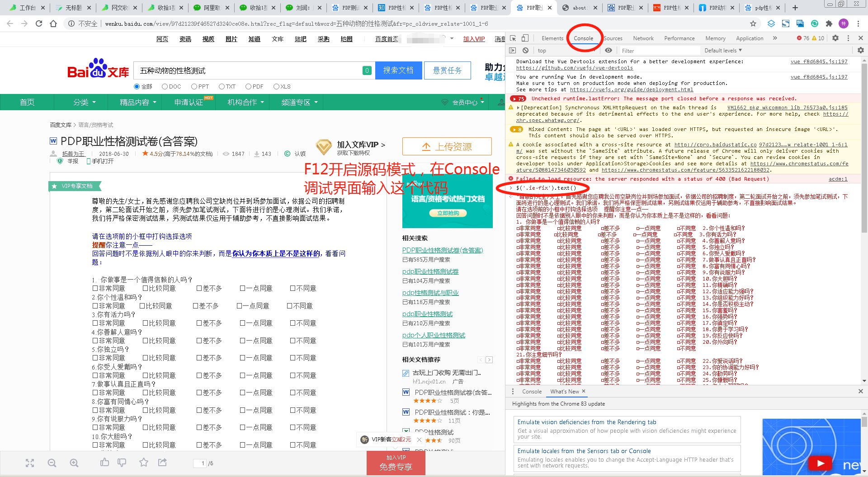Click the green refresh extension icon
Image resolution: width=868 pixels, height=477 pixels.
pos(815,23)
